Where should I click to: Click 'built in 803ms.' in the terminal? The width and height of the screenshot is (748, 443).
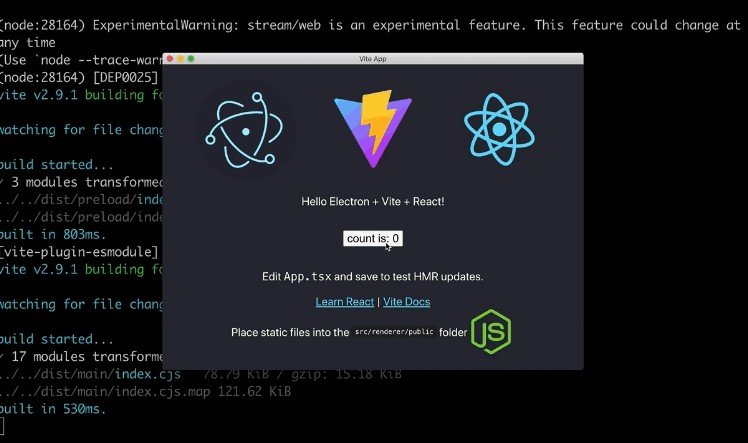[52, 235]
